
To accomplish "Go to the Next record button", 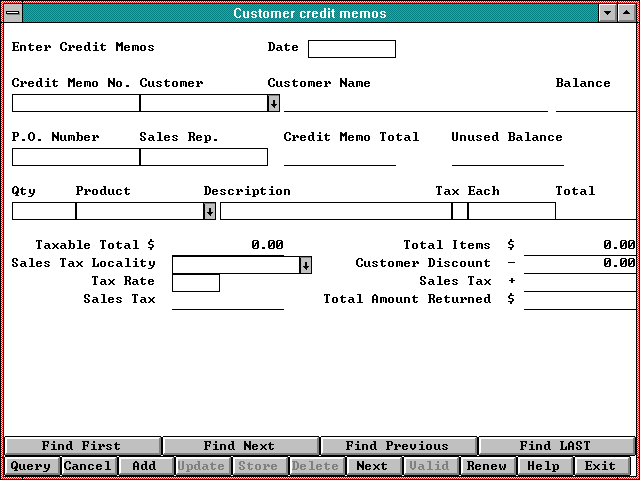I will 372,466.
